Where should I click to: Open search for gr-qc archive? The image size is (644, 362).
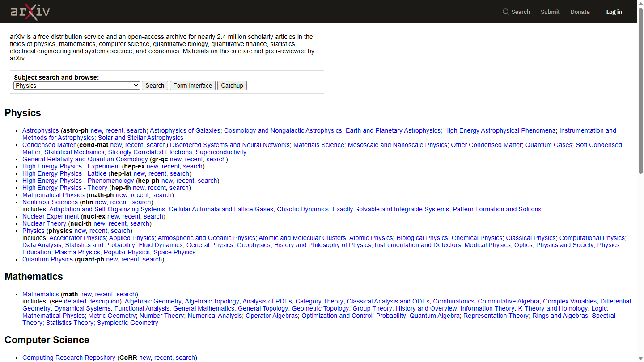click(216, 159)
